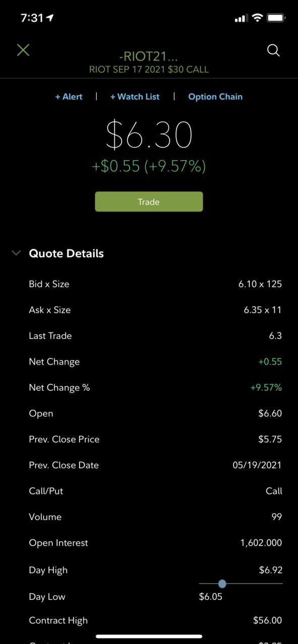Tap the cellular signal bars icon
Image resolution: width=298 pixels, height=644 pixels.
tap(242, 18)
